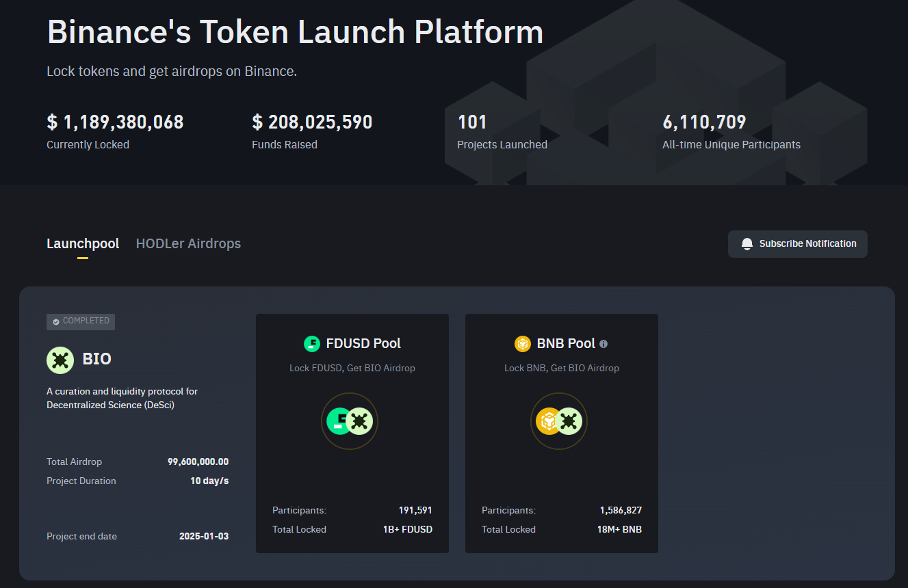The height and width of the screenshot is (588, 908).
Task: Click the 'Project end date' label
Action: click(x=81, y=536)
